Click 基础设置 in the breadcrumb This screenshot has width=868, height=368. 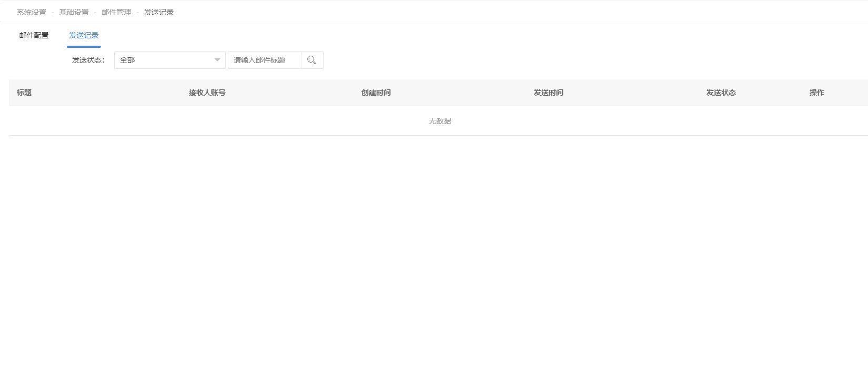(74, 12)
